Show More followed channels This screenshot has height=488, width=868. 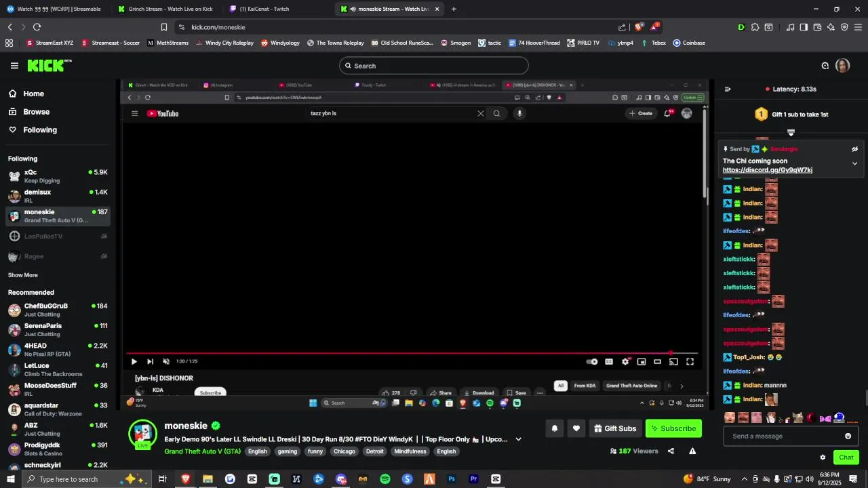(23, 275)
